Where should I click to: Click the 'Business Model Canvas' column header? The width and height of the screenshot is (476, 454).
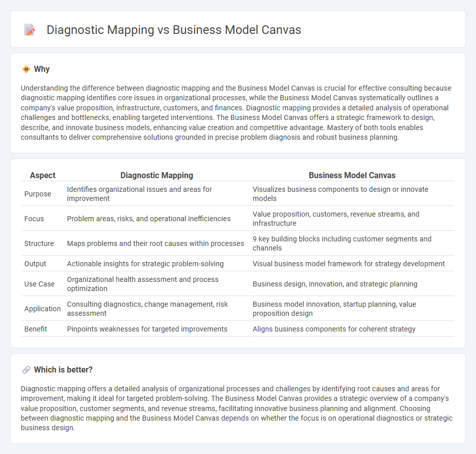352,176
